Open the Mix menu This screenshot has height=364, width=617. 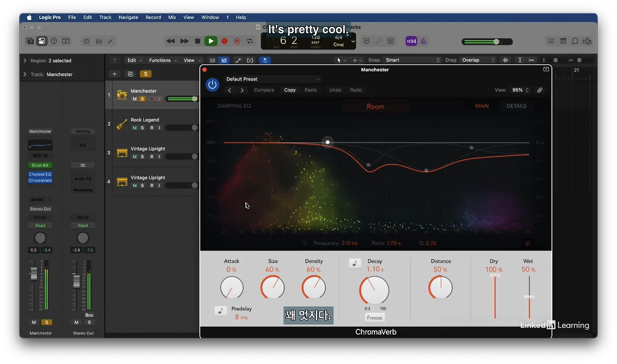172,17
